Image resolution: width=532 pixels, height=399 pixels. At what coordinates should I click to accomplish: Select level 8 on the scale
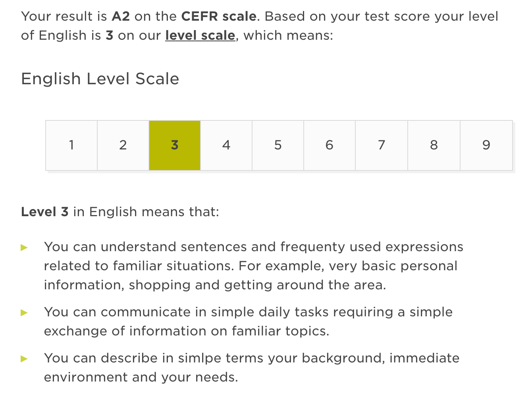434,145
